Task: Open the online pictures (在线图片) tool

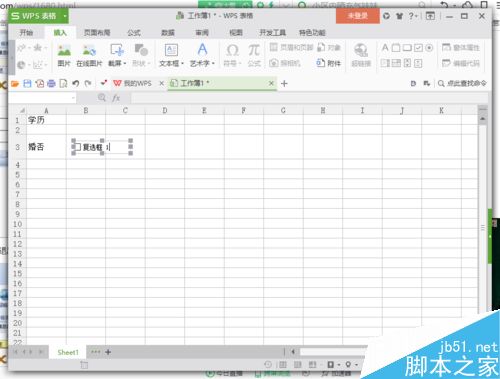Action: click(x=89, y=55)
